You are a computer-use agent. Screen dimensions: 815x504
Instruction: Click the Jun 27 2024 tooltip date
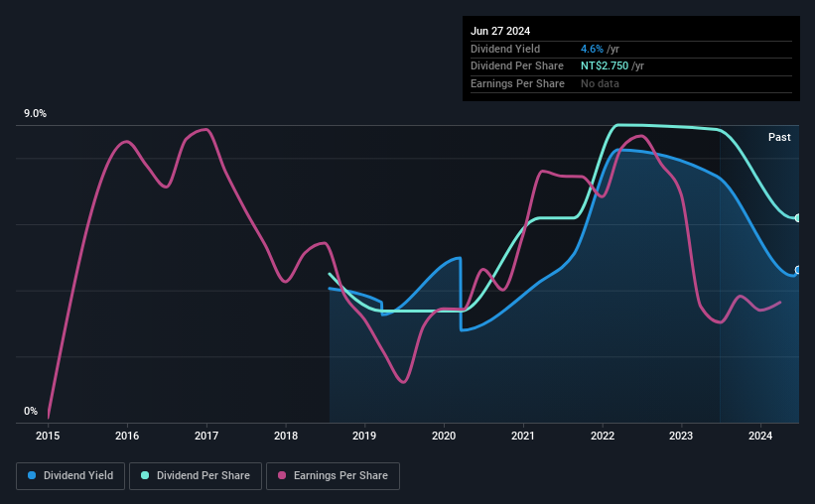coord(500,31)
